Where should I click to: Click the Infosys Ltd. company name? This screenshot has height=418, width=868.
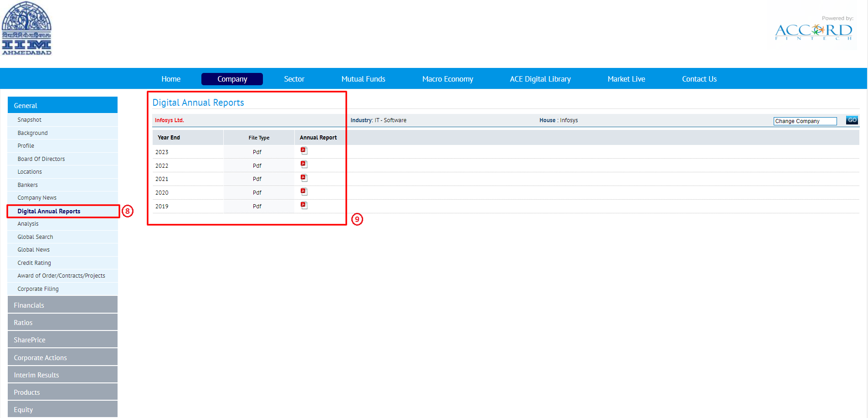pyautogui.click(x=169, y=120)
